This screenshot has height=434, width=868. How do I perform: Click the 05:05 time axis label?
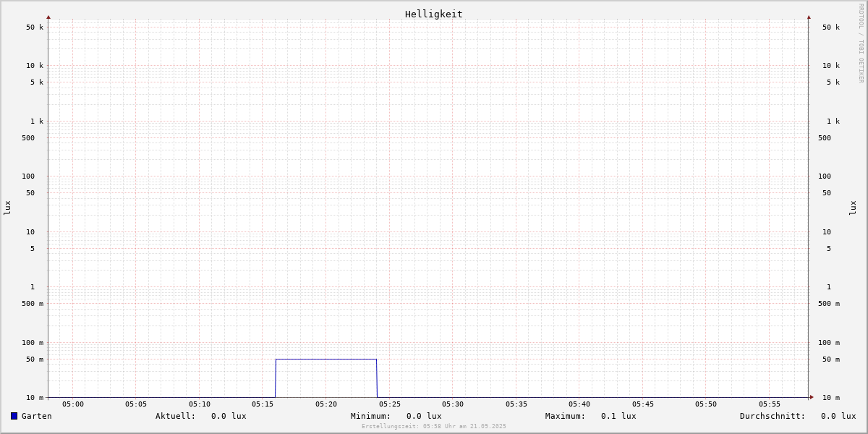click(136, 404)
